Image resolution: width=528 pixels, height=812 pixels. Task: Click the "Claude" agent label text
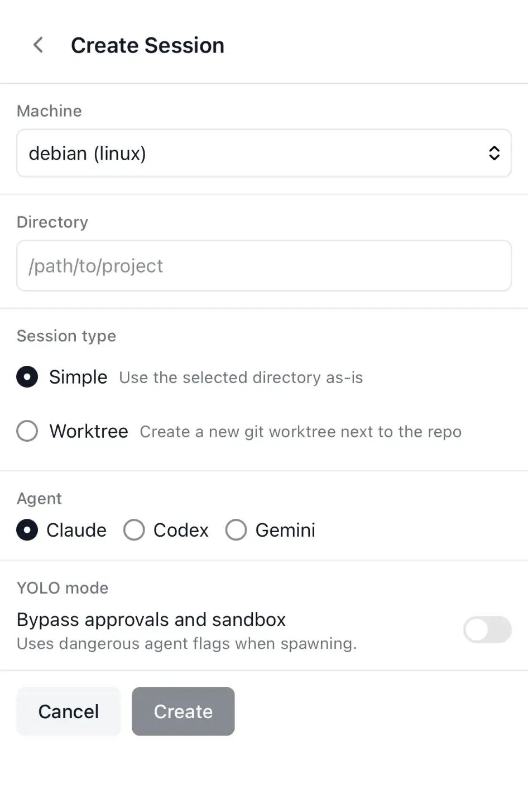pos(76,530)
